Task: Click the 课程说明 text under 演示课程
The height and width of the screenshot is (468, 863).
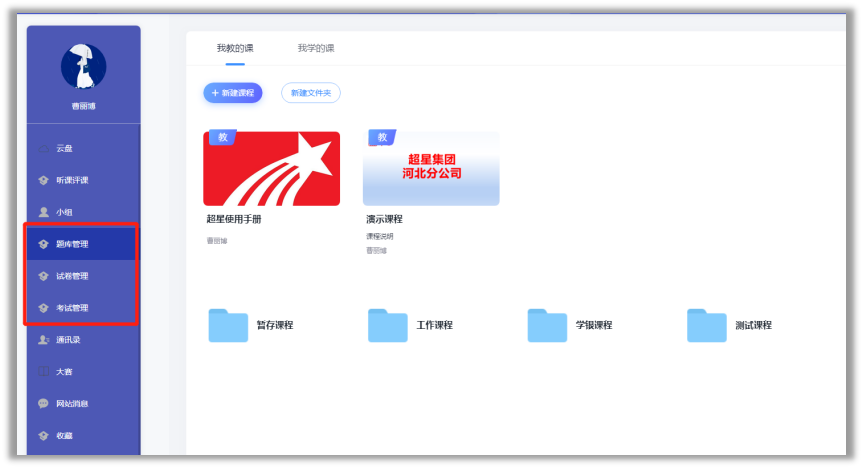Action: (380, 236)
